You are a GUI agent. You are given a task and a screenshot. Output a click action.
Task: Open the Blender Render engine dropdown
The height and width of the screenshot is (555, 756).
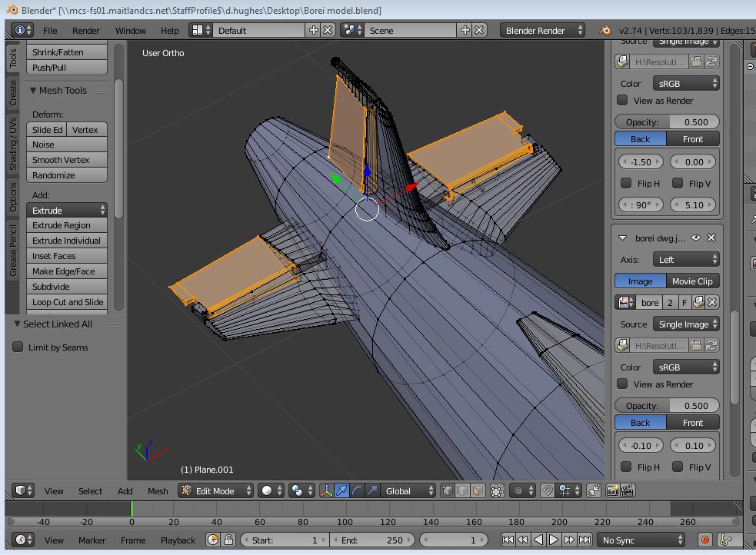[x=543, y=30]
